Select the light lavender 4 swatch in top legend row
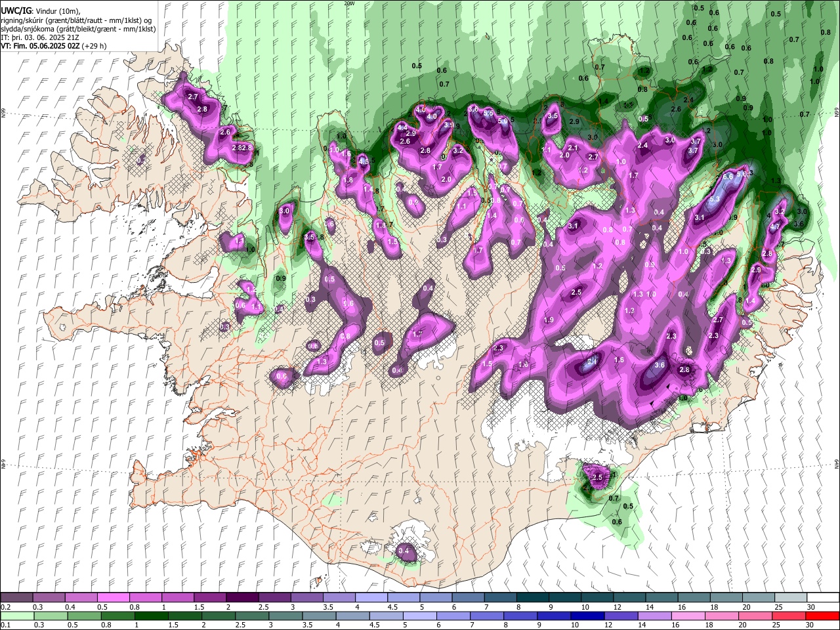Screen dimensions: 840x630 (x=371, y=597)
